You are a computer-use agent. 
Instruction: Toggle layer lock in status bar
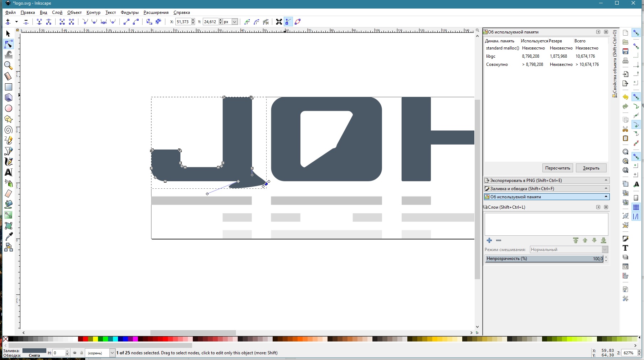81,353
